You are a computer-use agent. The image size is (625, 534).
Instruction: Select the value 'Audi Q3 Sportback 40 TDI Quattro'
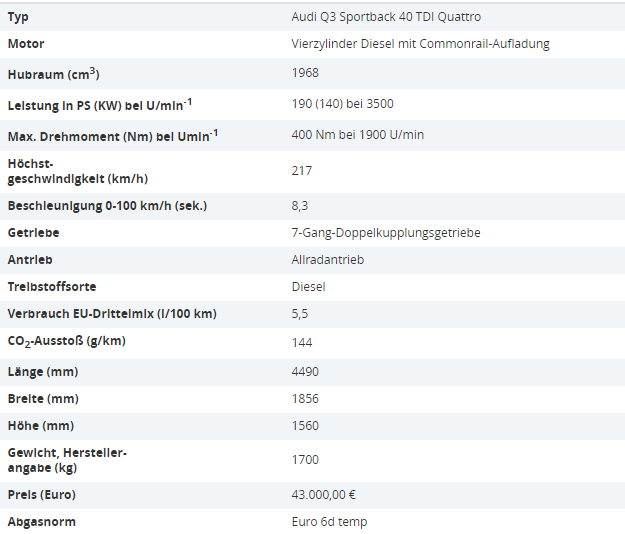tap(386, 17)
